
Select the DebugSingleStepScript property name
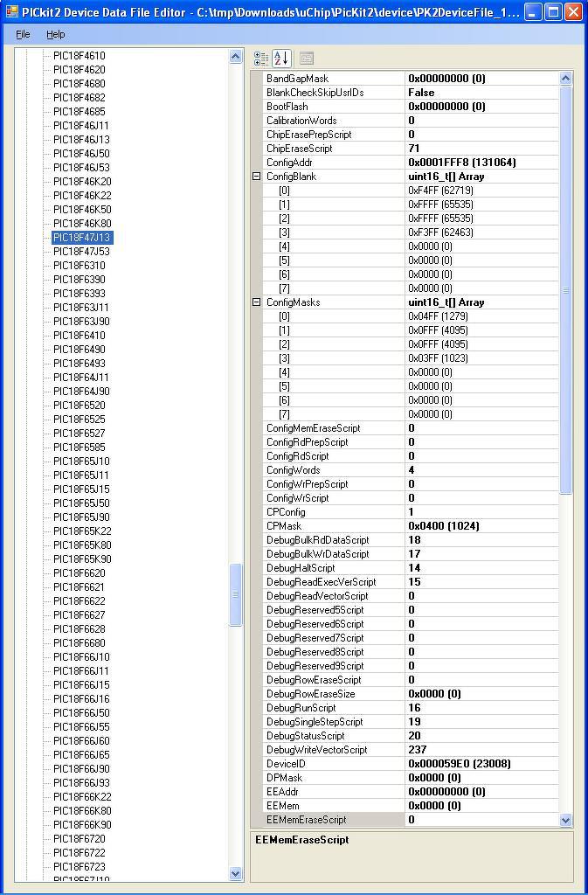(315, 722)
